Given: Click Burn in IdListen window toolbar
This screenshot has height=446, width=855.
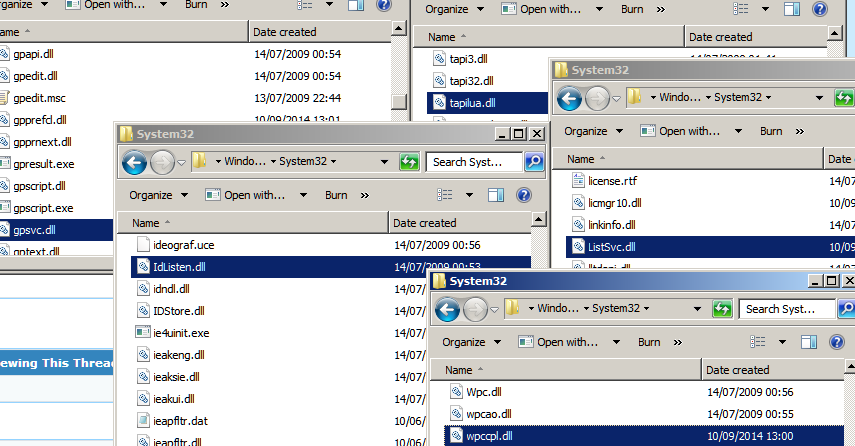Looking at the screenshot, I should [336, 195].
